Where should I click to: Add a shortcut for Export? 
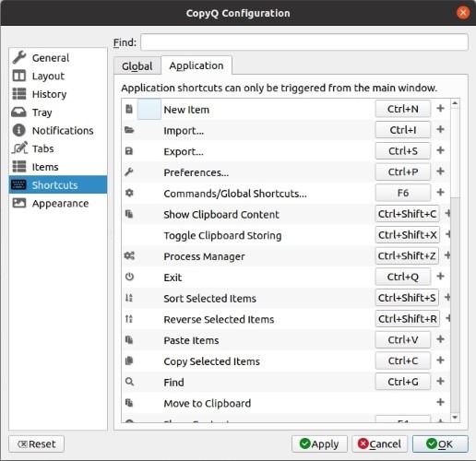tap(440, 150)
